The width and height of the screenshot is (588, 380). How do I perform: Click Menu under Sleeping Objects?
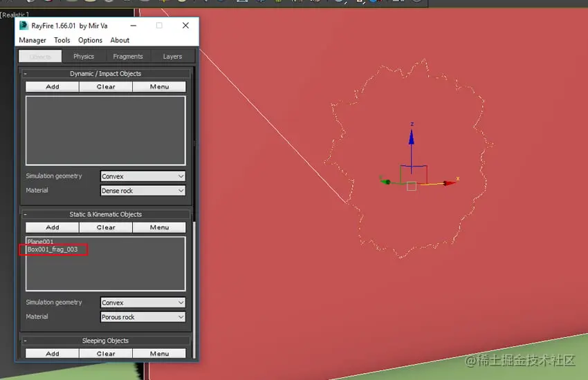[x=159, y=354]
